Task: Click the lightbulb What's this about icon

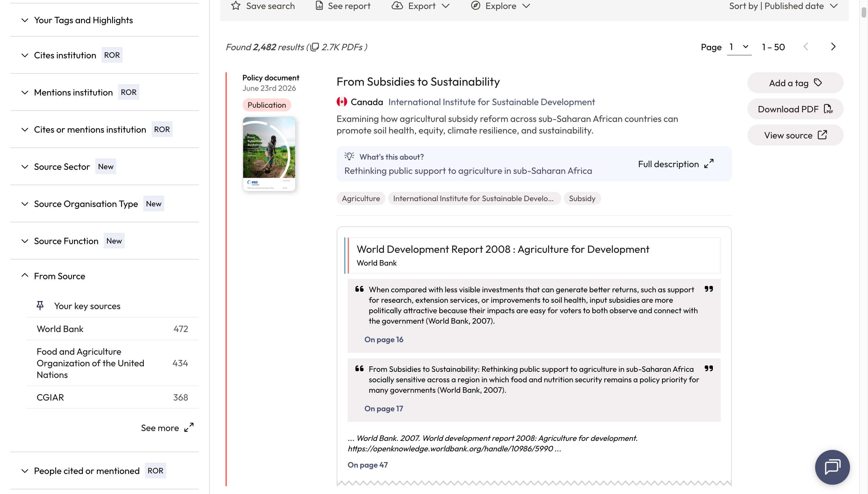Action: [x=349, y=156]
